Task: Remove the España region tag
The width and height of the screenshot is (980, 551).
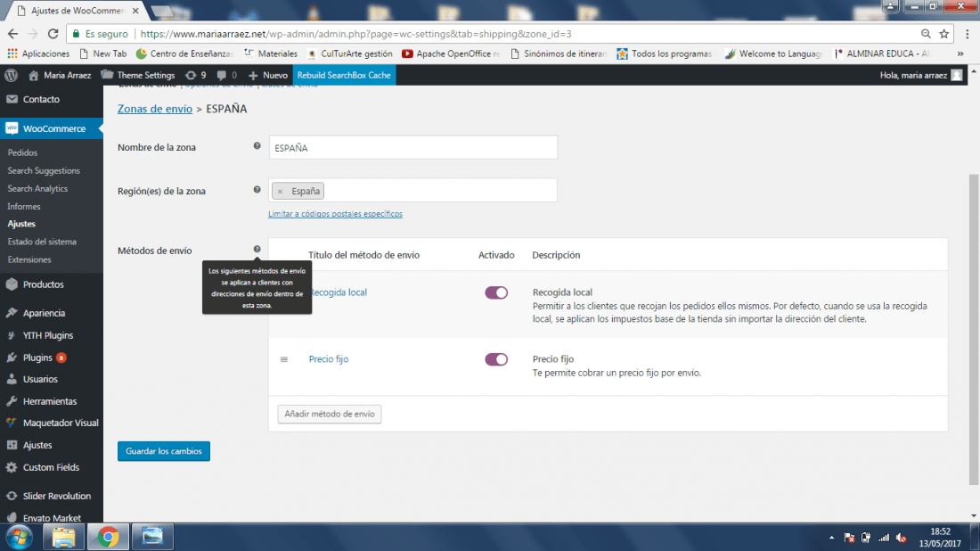Action: (x=280, y=192)
